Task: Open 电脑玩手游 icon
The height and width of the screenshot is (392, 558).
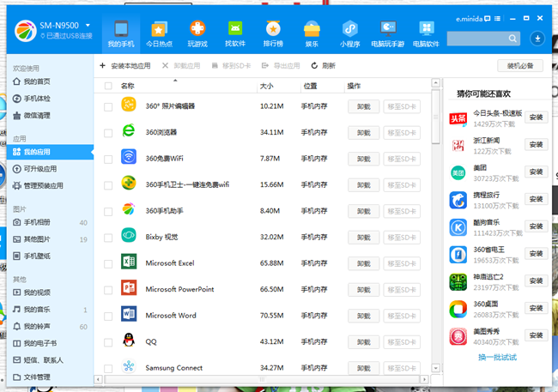Action: coord(388,34)
